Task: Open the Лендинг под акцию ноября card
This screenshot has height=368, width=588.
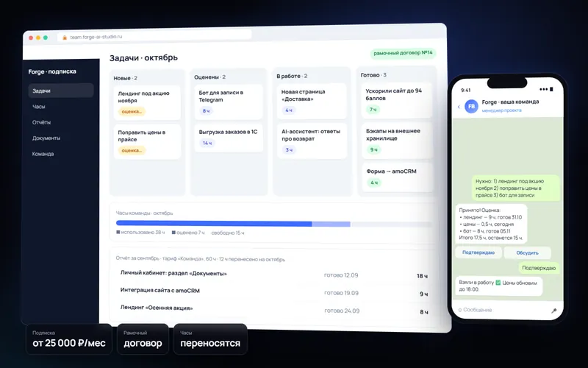Action: (147, 102)
